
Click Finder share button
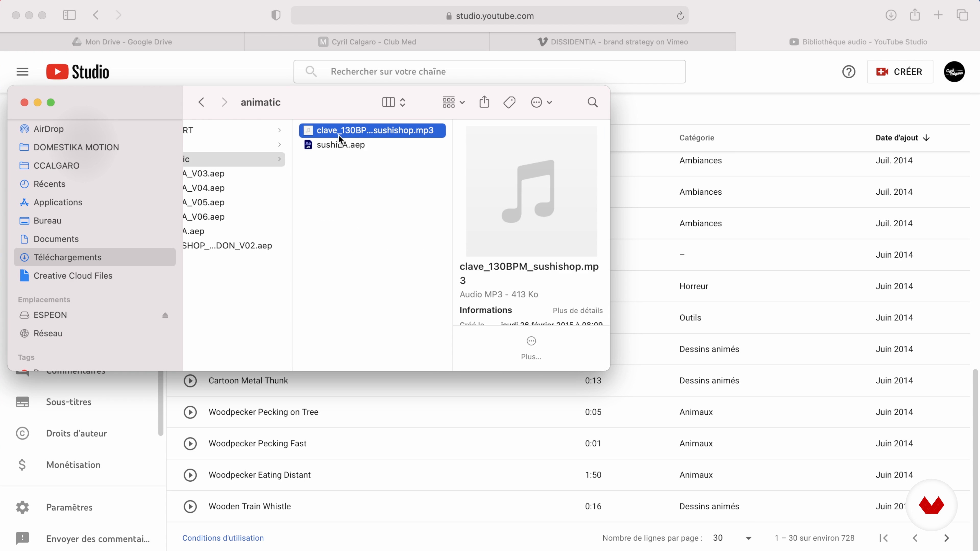point(484,102)
